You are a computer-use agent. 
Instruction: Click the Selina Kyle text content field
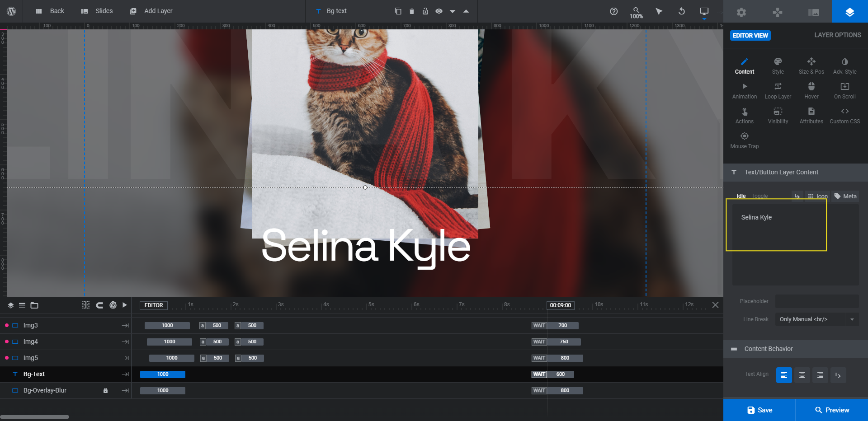point(796,244)
